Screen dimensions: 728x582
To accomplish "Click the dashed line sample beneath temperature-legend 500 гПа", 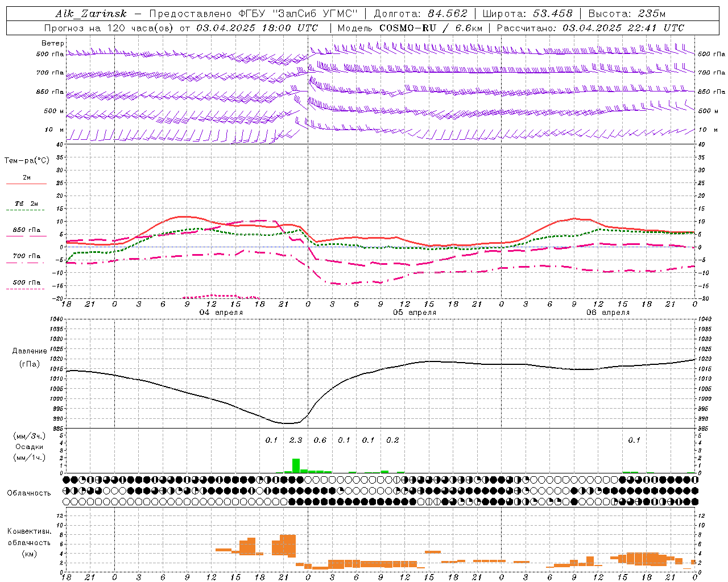I will 25,289.
